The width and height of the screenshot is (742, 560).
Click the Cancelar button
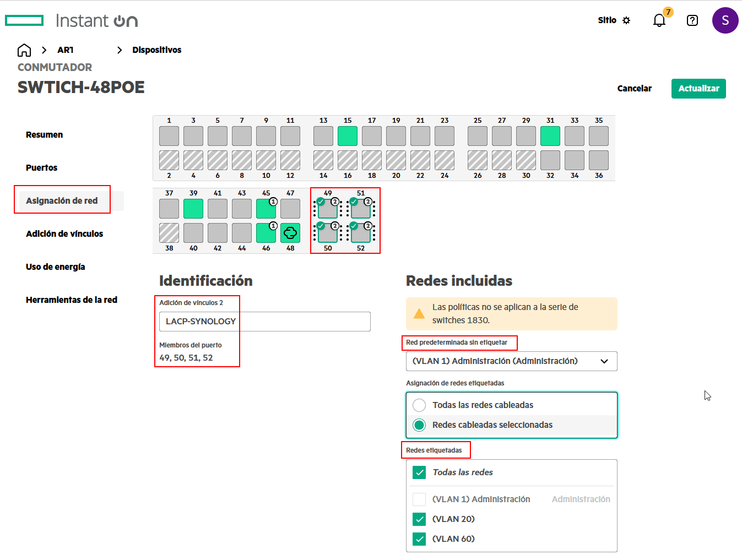point(635,89)
